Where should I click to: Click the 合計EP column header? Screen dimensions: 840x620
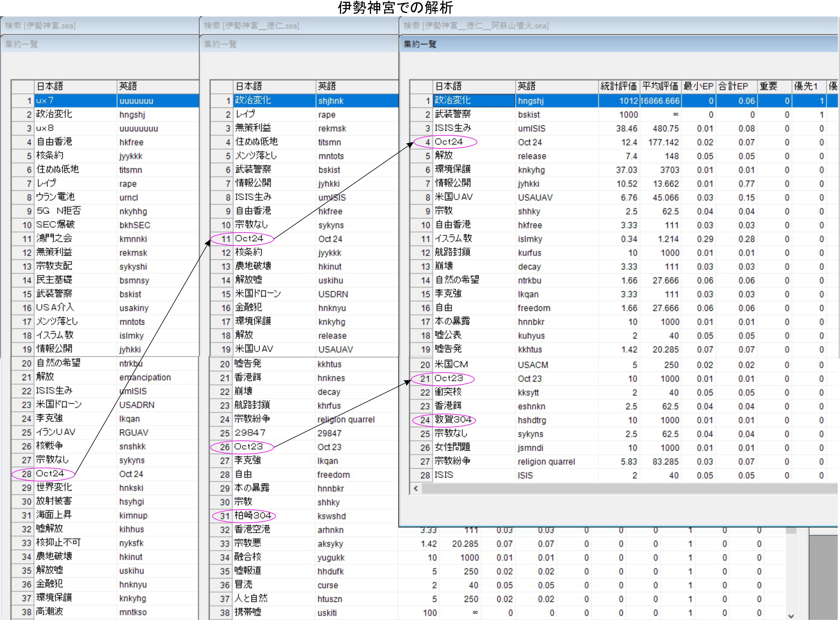pyautogui.click(x=733, y=86)
